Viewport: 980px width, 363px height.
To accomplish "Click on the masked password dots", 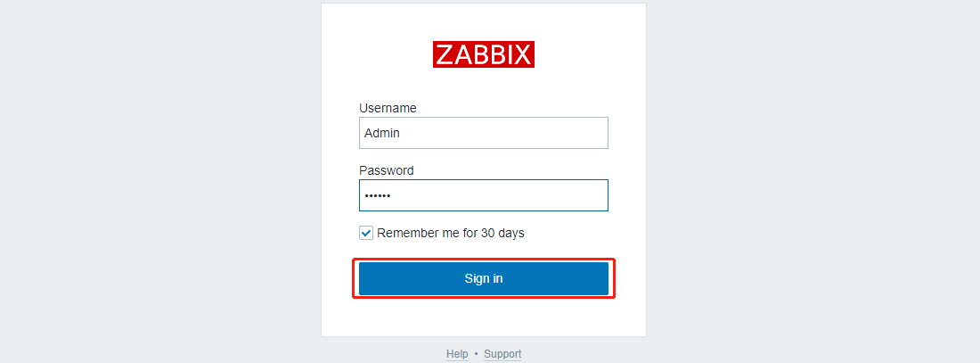I will point(378,196).
